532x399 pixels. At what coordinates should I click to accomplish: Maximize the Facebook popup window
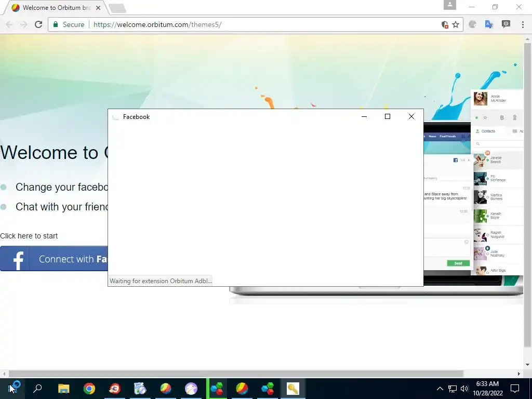click(x=388, y=116)
